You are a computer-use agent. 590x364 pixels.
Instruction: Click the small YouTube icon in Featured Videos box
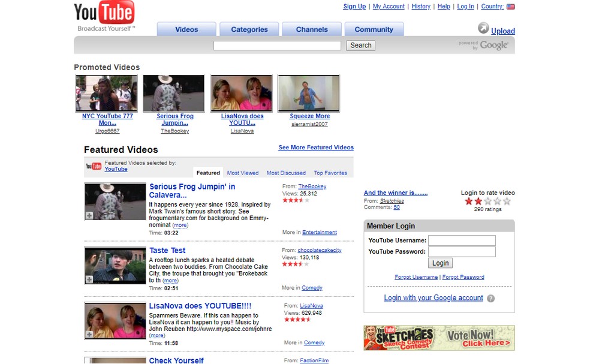[x=94, y=166]
